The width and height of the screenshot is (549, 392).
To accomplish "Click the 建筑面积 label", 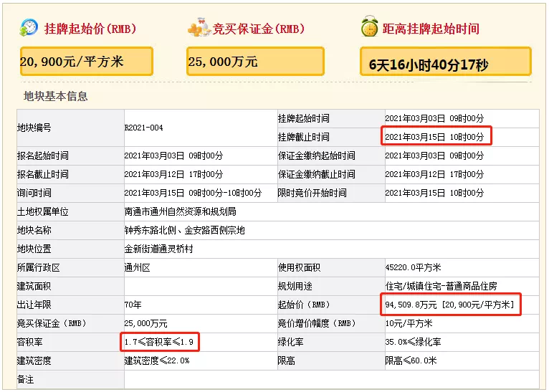I will (34, 287).
